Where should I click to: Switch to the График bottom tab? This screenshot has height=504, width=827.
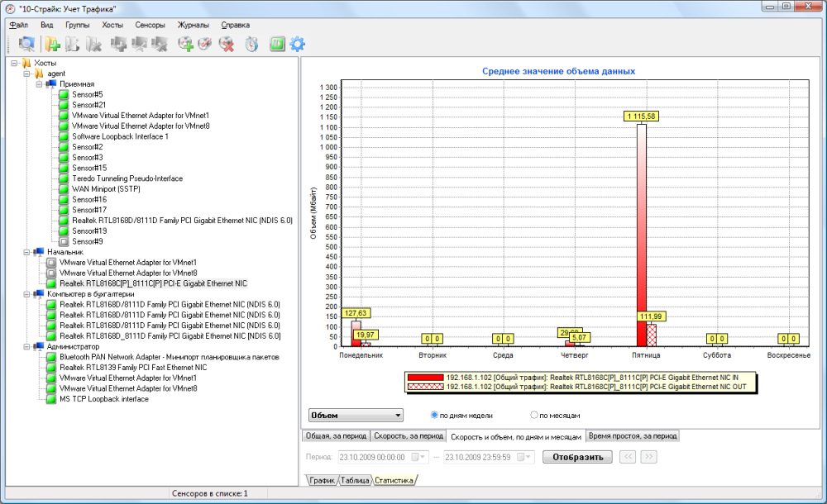click(322, 480)
